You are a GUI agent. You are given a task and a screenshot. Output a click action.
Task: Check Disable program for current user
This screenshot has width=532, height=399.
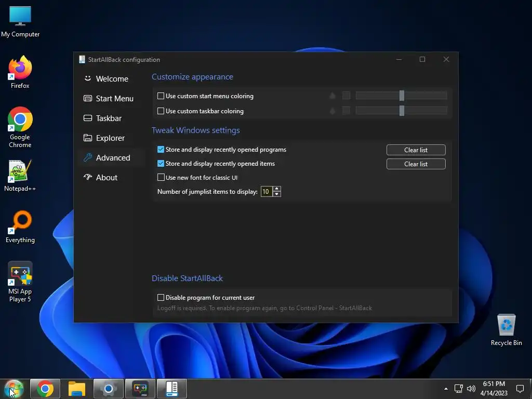pyautogui.click(x=161, y=298)
